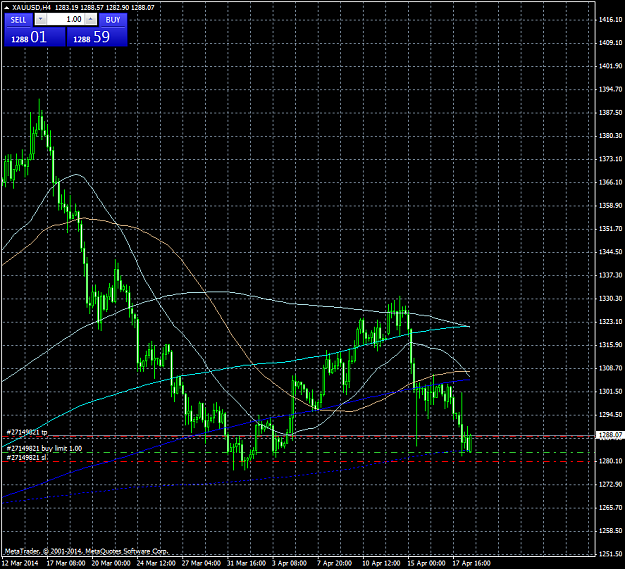Screen dimensions: 625x569
Task: Focus the 1.00 volume input field
Action: (66, 19)
